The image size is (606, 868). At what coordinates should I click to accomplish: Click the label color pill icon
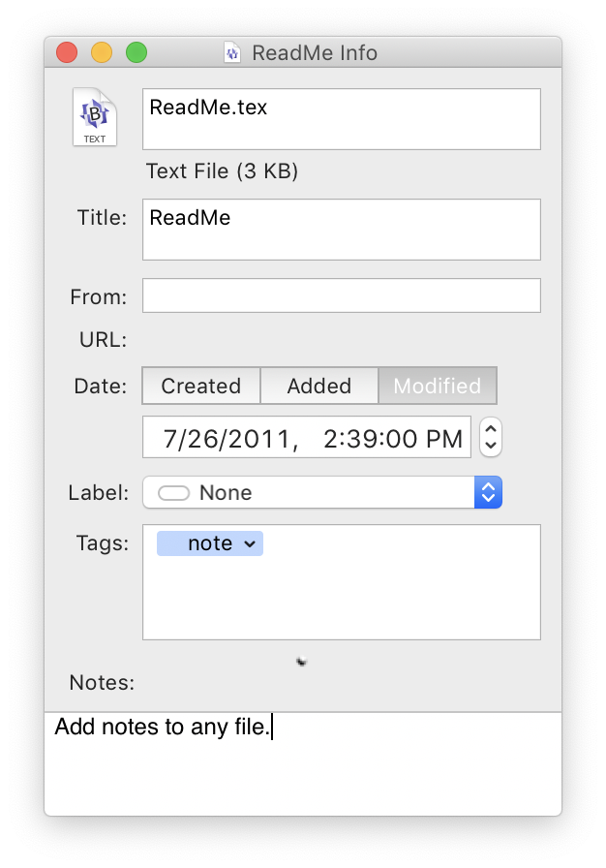tap(174, 493)
